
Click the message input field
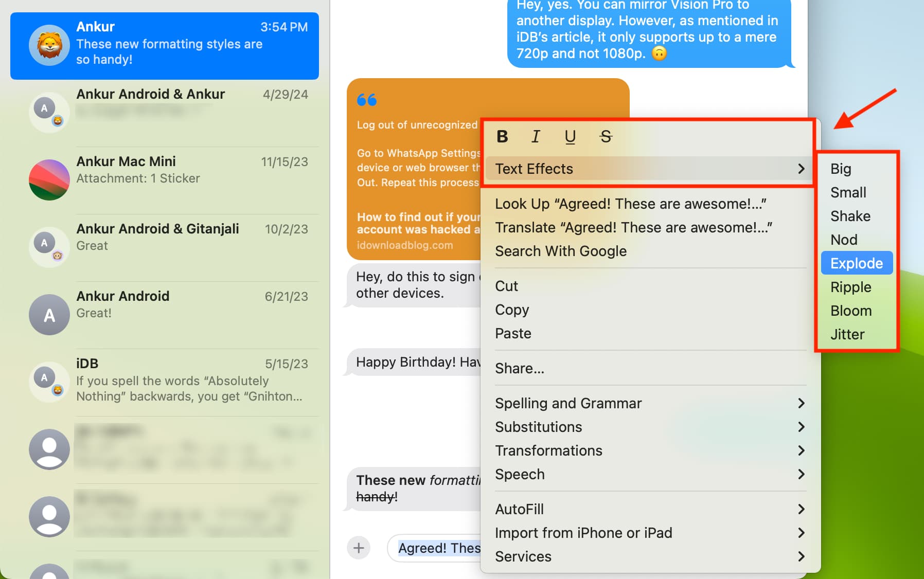coord(438,548)
